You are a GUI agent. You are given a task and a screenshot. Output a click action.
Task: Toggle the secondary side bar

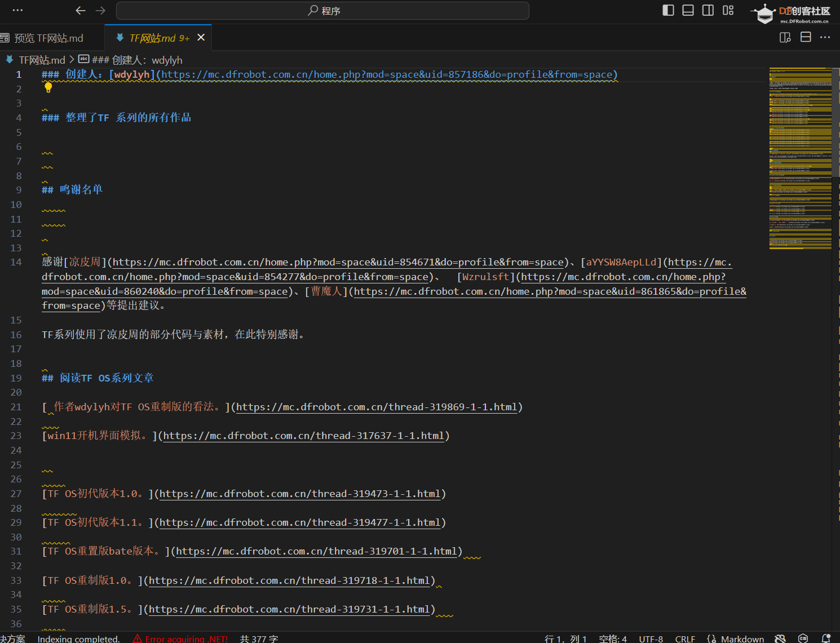708,10
